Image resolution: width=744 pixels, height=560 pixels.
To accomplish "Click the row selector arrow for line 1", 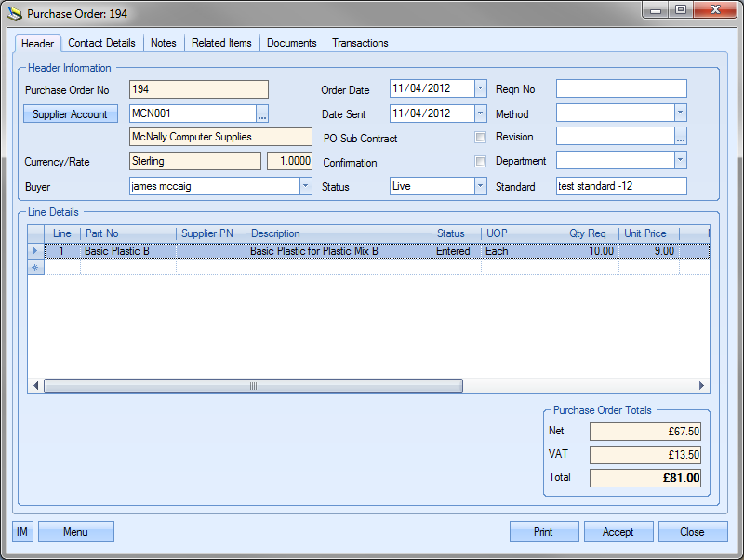I will point(36,251).
